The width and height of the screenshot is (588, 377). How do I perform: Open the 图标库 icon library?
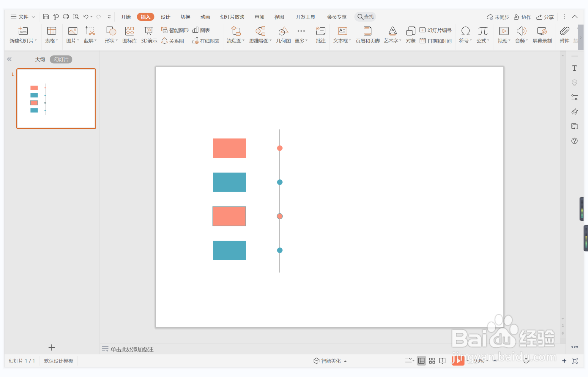(129, 35)
